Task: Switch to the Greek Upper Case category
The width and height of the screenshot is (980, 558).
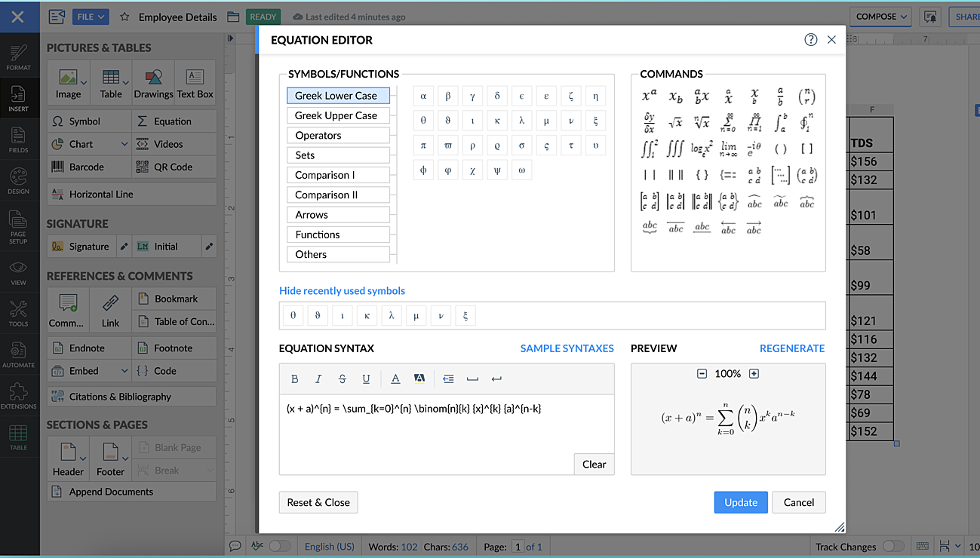Action: (338, 115)
